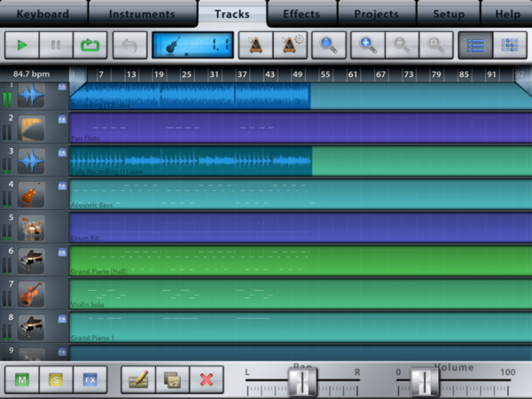
Task: Open metronome settings with gear
Action: coord(290,45)
